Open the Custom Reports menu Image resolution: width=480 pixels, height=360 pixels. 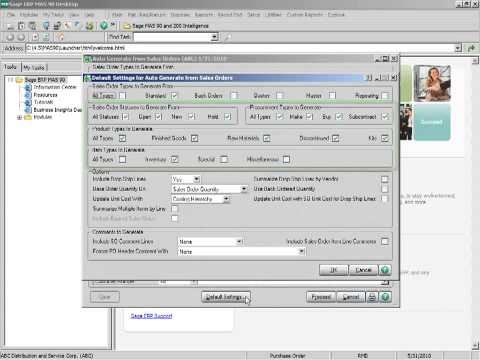point(305,15)
